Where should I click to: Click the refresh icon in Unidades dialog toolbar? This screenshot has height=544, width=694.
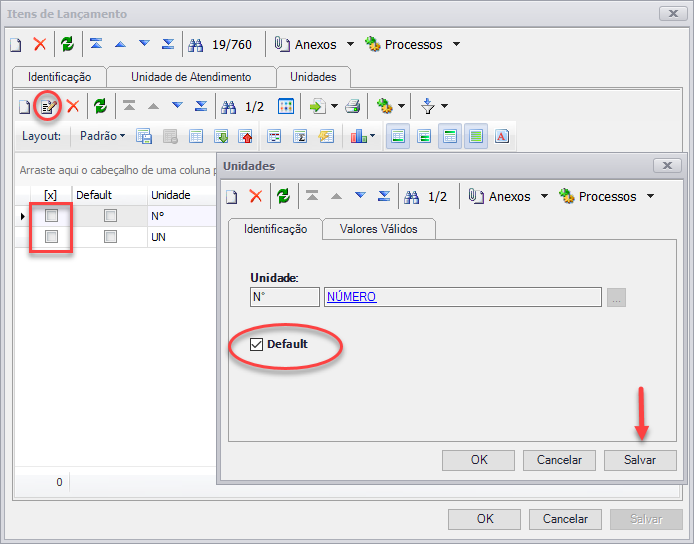(284, 196)
